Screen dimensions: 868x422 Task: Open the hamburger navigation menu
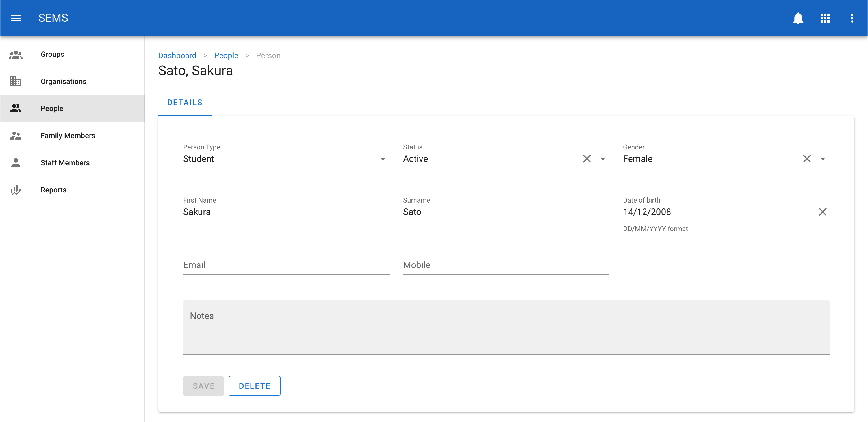coord(16,18)
